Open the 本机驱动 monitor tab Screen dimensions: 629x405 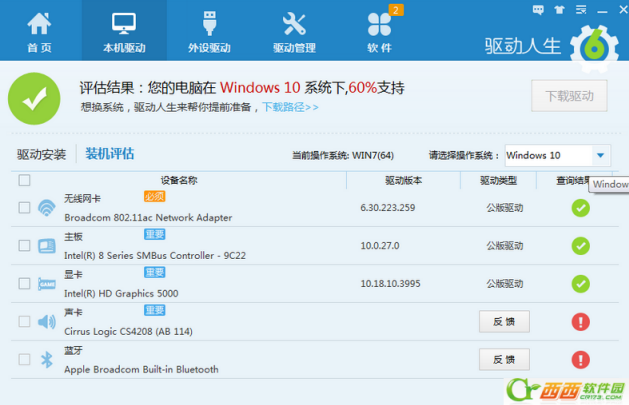pos(124,31)
